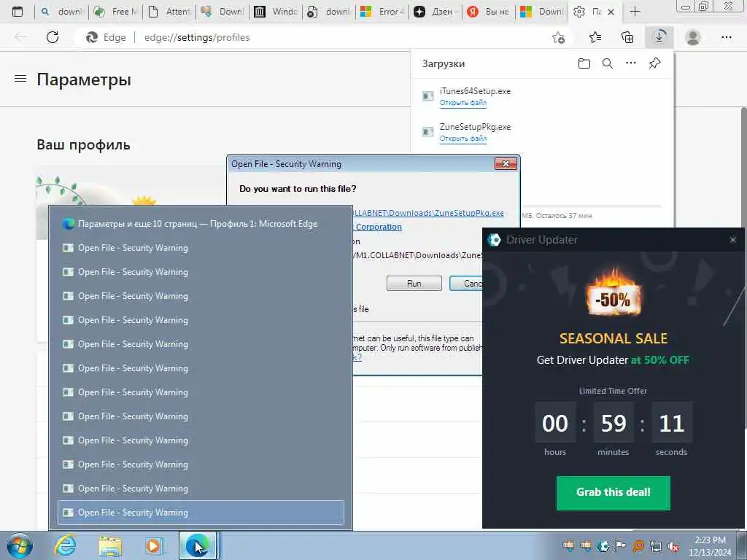
Task: Click iTunes64Setup.exe download entry name
Action: [475, 91]
